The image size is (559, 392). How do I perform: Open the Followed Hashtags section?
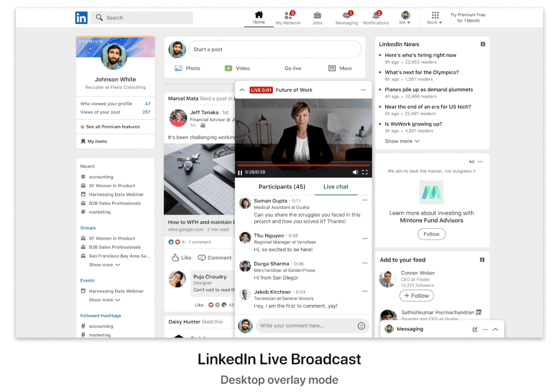tap(100, 316)
